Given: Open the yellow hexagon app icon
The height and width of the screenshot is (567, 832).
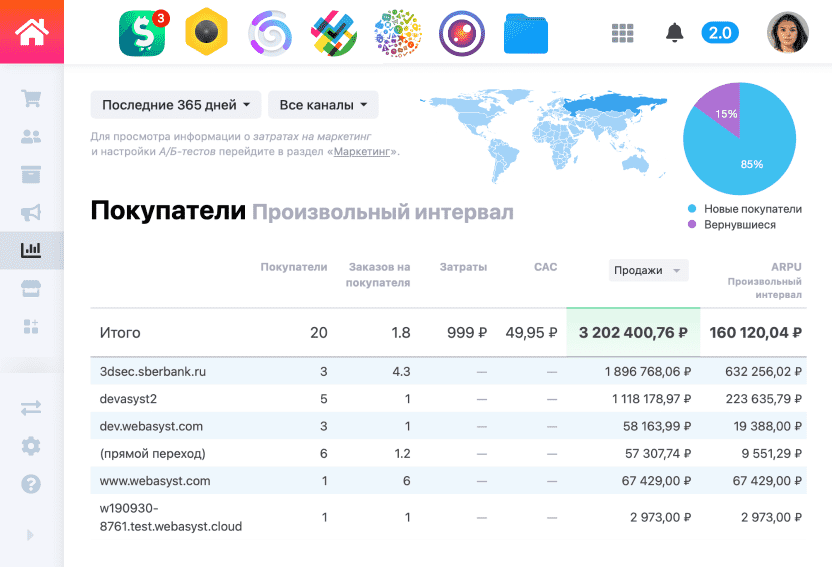Looking at the screenshot, I should (206, 32).
